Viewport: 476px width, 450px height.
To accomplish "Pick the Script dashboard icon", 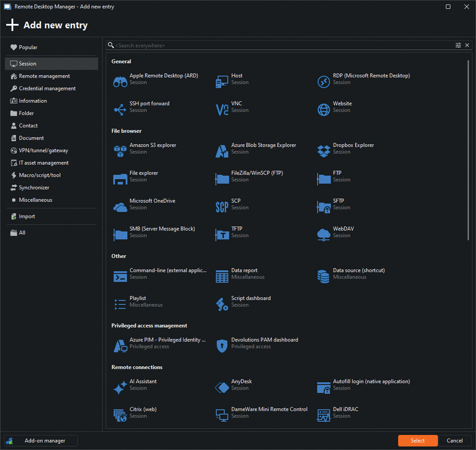I will (222, 304).
